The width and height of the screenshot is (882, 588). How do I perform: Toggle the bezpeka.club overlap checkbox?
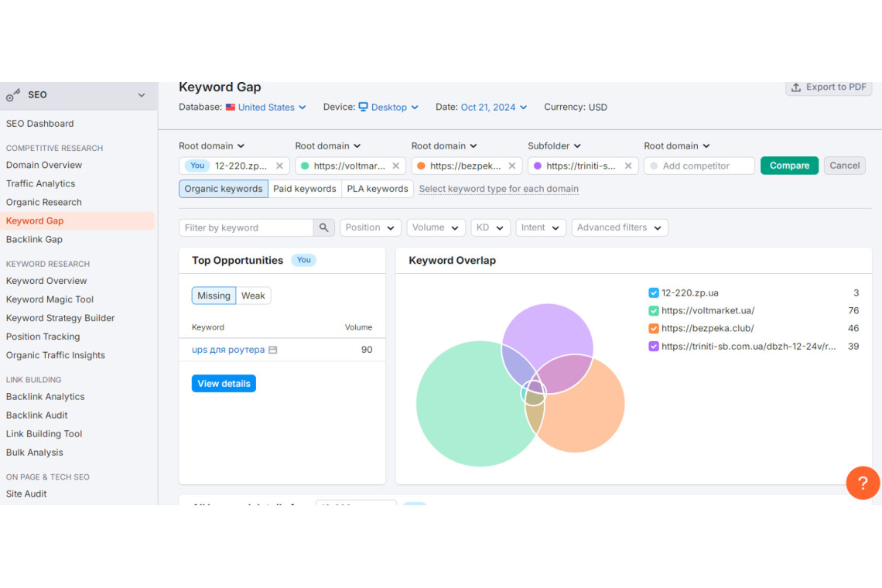[653, 329]
